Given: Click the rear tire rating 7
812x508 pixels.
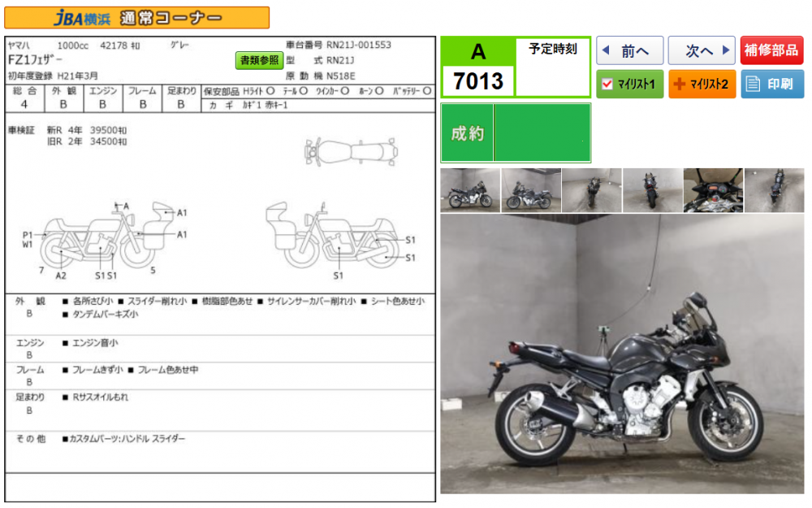Looking at the screenshot, I should pyautogui.click(x=41, y=270).
